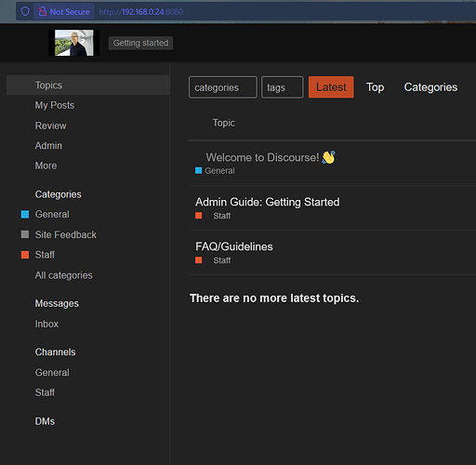This screenshot has height=465, width=476.
Task: Click the orange Staff swatch in sidebar
Action: coord(25,255)
